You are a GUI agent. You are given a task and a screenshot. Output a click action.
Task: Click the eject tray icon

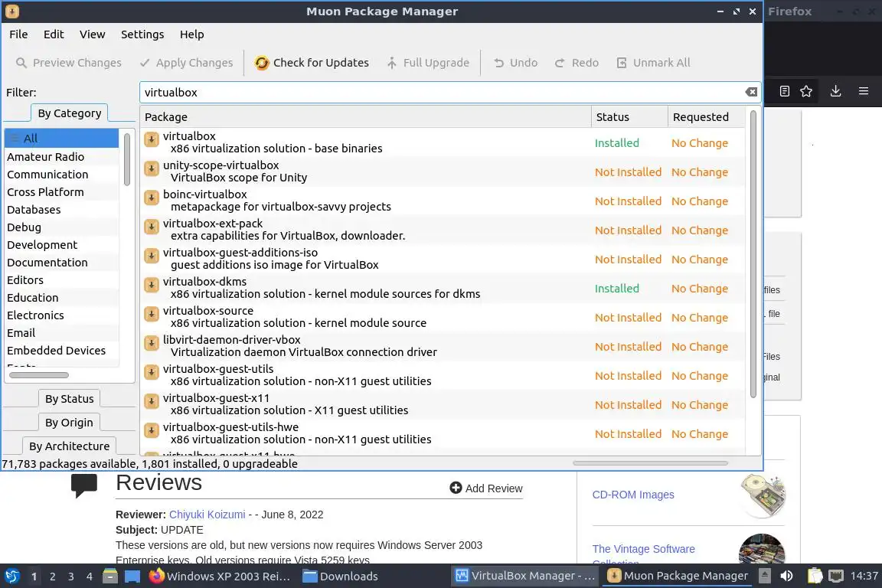pos(764,576)
